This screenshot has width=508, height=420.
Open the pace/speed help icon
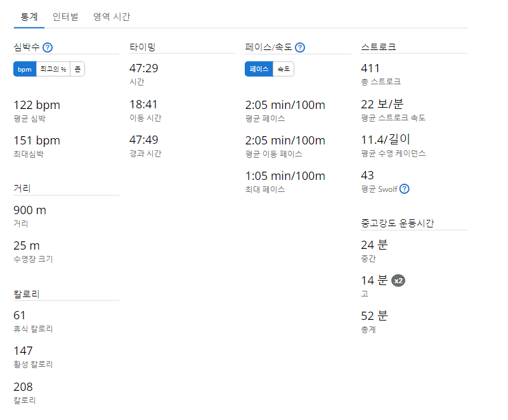(x=300, y=48)
